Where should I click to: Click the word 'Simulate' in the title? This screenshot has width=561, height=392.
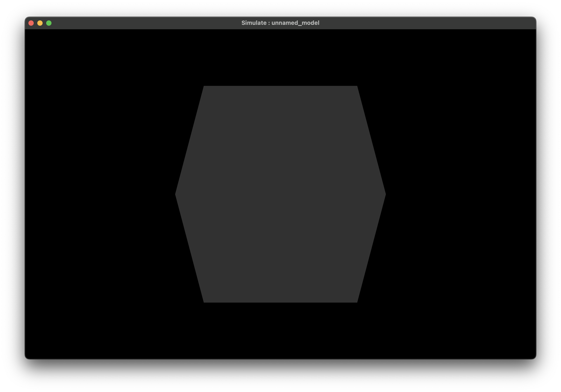pos(254,23)
